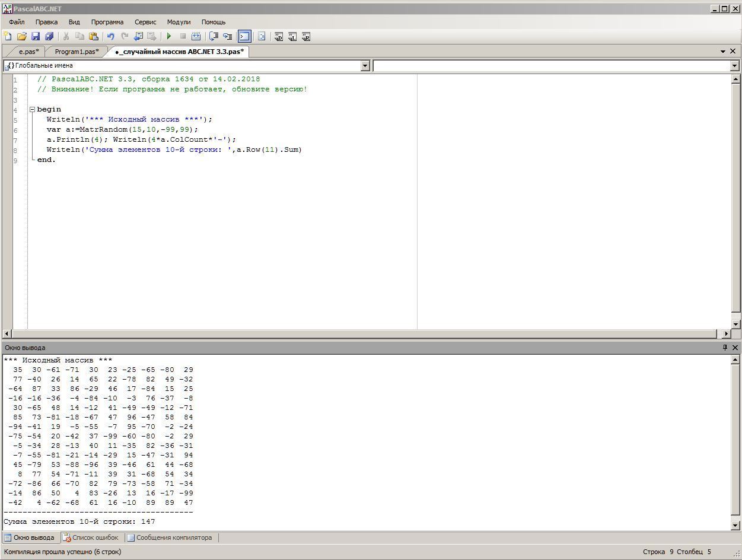Expand the open tabs list arrow
Image resolution: width=742 pixels, height=560 pixels.
[x=723, y=52]
